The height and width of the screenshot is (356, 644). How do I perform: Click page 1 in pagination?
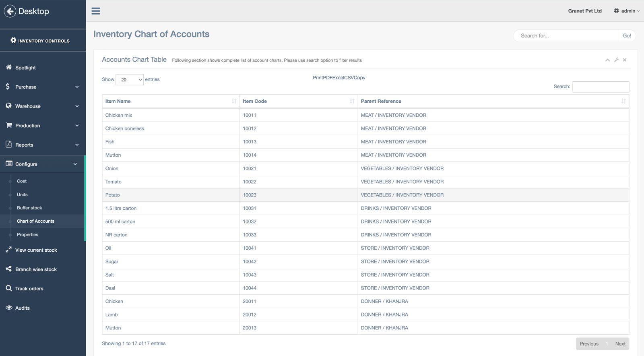607,344
